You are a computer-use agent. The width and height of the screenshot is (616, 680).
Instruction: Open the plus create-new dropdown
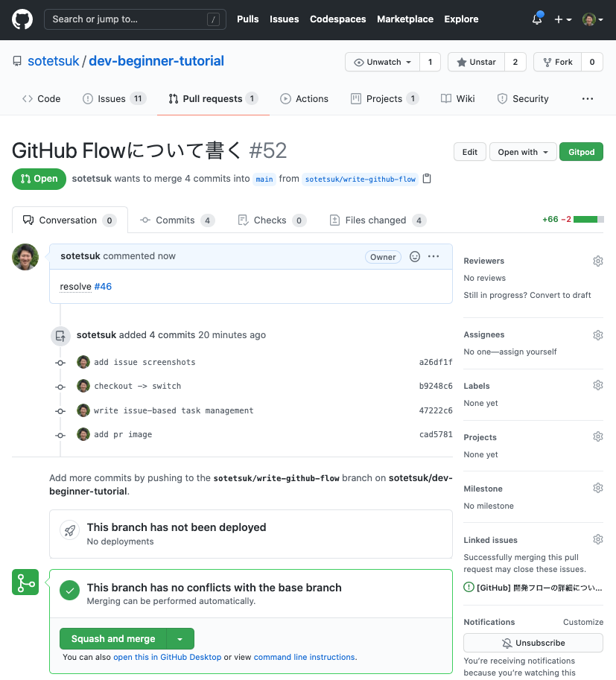coord(563,19)
